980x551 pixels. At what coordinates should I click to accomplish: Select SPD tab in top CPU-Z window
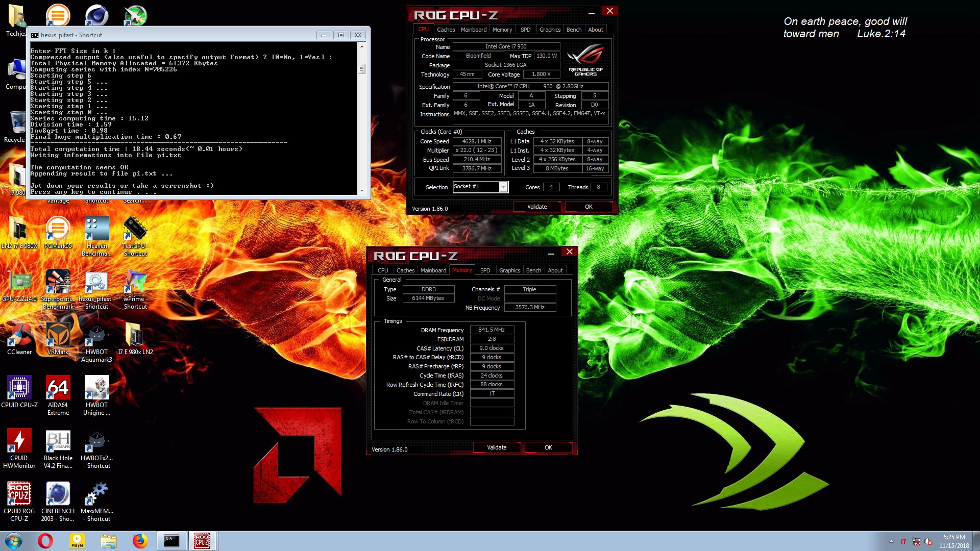525,30
